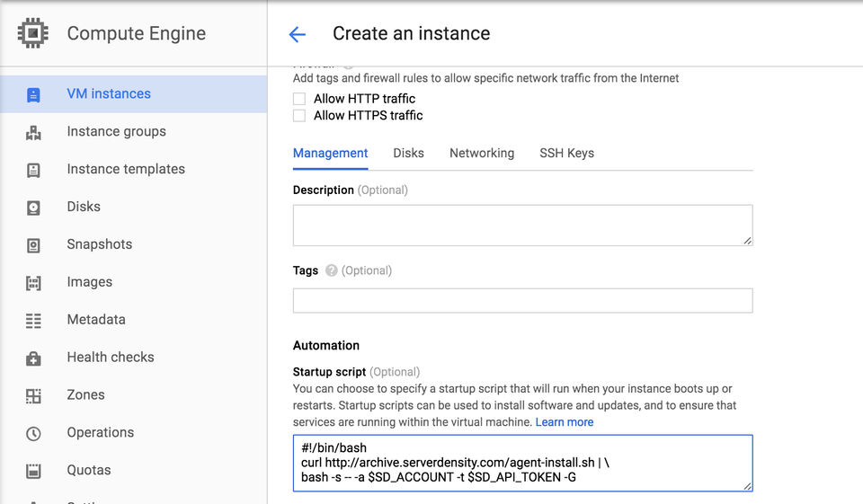Focus the Tags input field
This screenshot has height=504, width=863.
[x=522, y=300]
